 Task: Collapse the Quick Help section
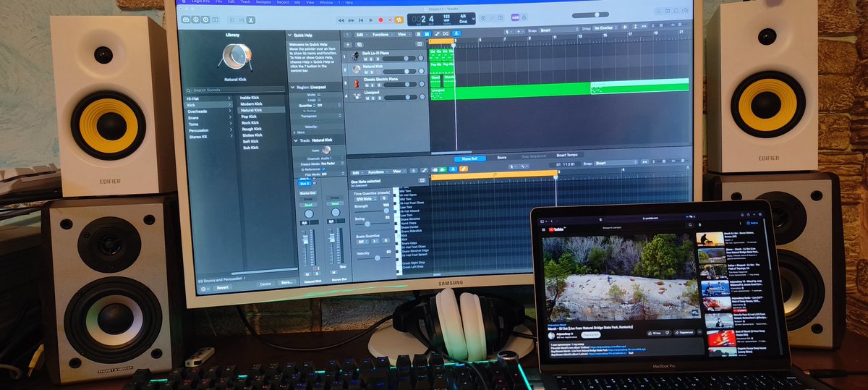point(289,35)
